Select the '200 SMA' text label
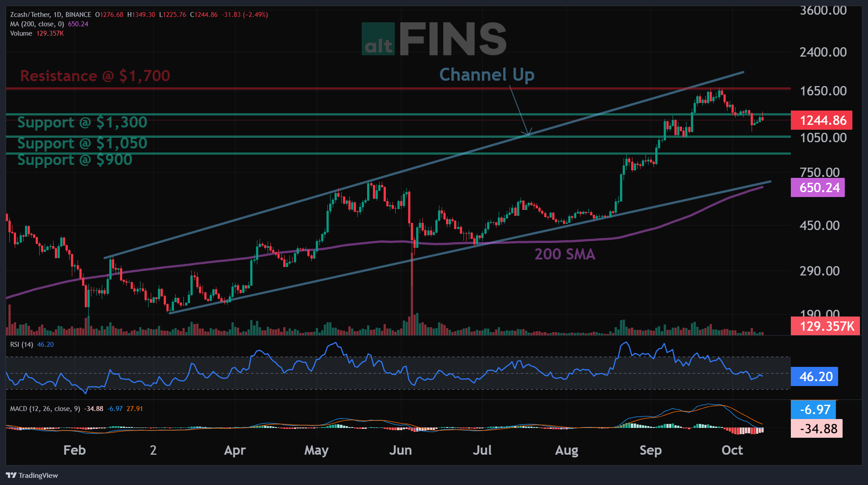The height and width of the screenshot is (485, 868). click(565, 254)
